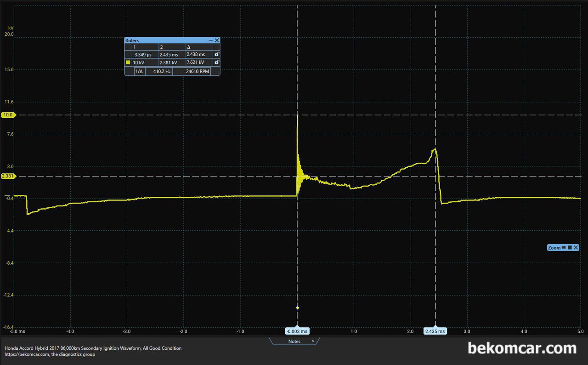Toggle lock on time ruler row

click(216, 54)
